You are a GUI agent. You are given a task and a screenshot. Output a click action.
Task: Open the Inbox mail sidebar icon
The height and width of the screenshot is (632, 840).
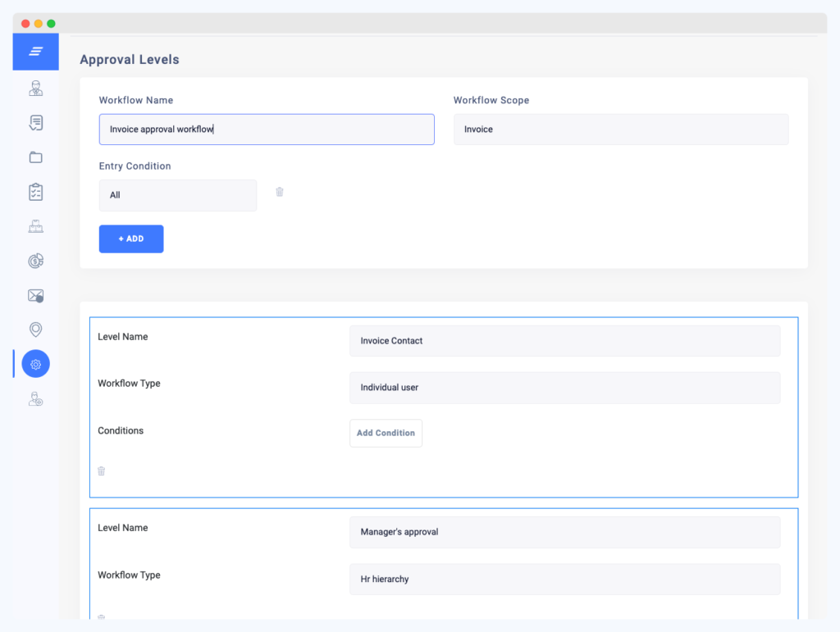[35, 295]
